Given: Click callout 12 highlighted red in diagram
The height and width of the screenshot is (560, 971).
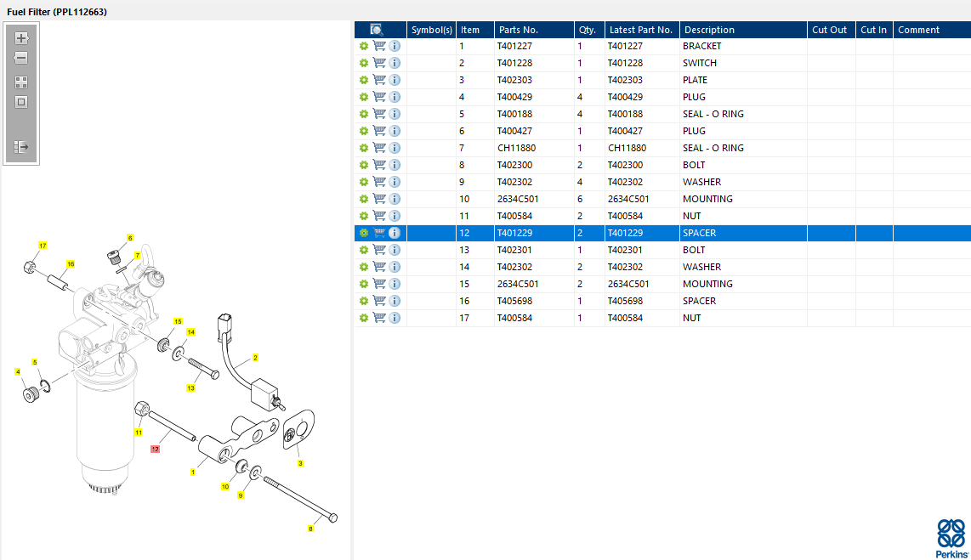Looking at the screenshot, I should coord(156,450).
